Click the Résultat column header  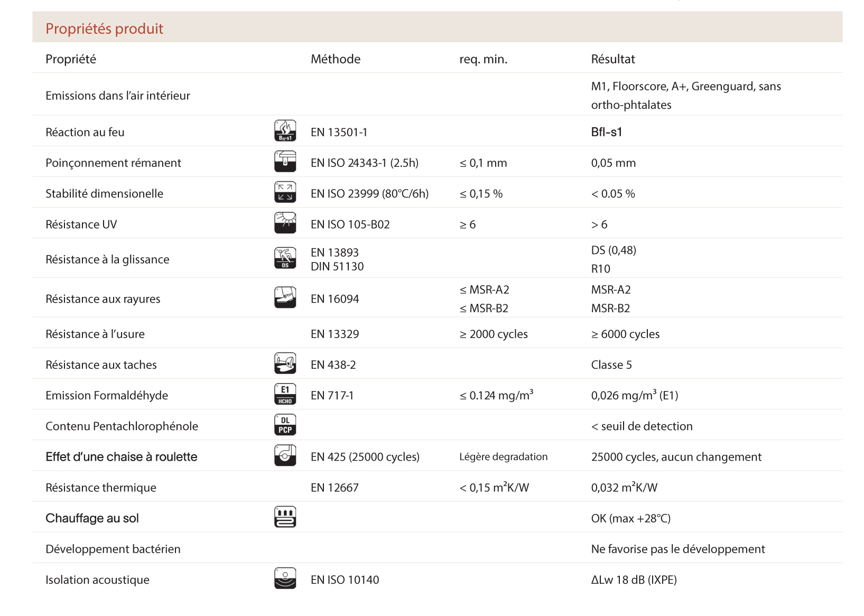(612, 59)
